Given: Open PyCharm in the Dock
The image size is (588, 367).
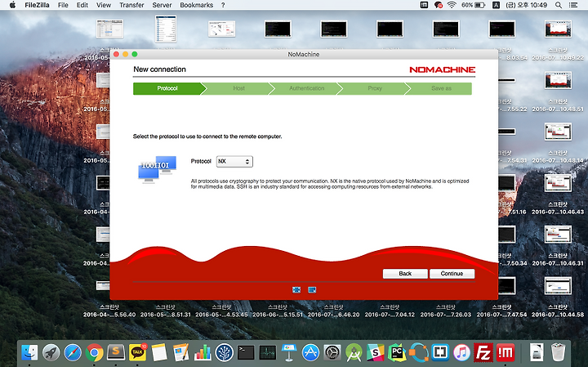Looking at the screenshot, I should pyautogui.click(x=398, y=353).
